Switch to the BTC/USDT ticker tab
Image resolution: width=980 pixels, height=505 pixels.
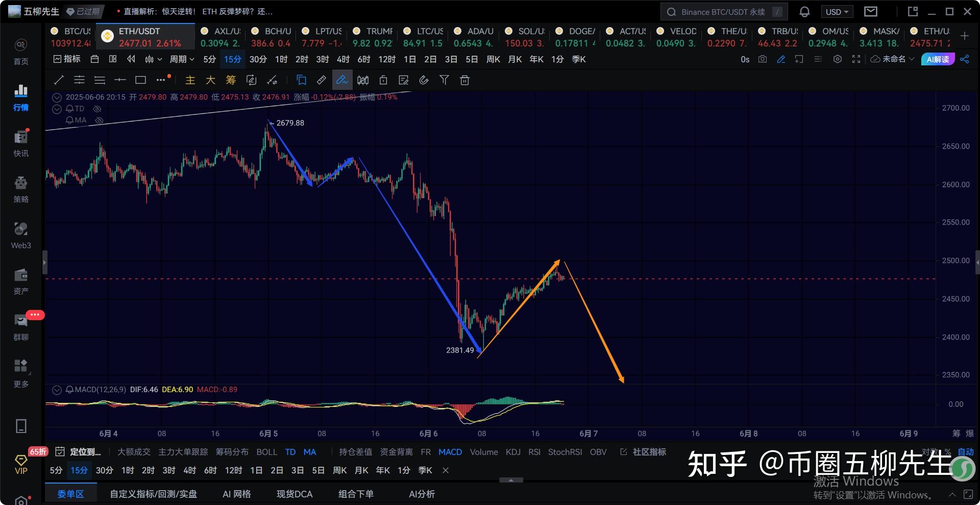pyautogui.click(x=71, y=37)
